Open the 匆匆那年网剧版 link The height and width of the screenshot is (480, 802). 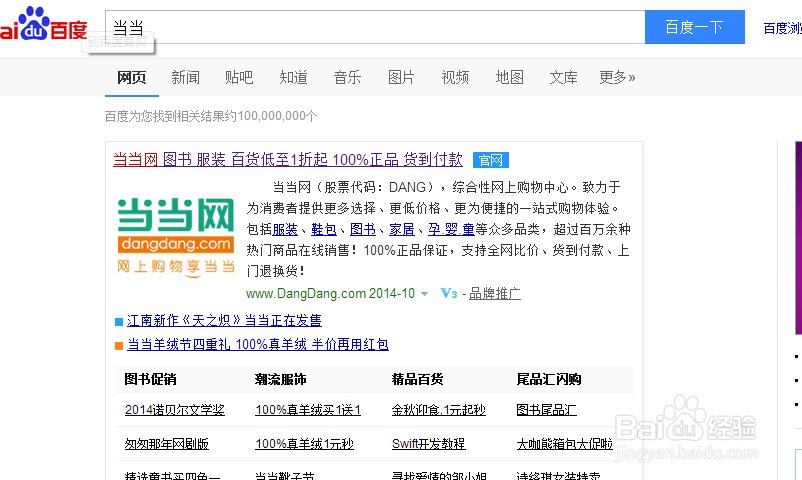click(166, 444)
